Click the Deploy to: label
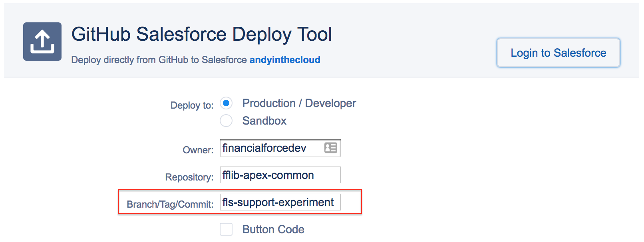The height and width of the screenshot is (242, 644). tap(192, 105)
